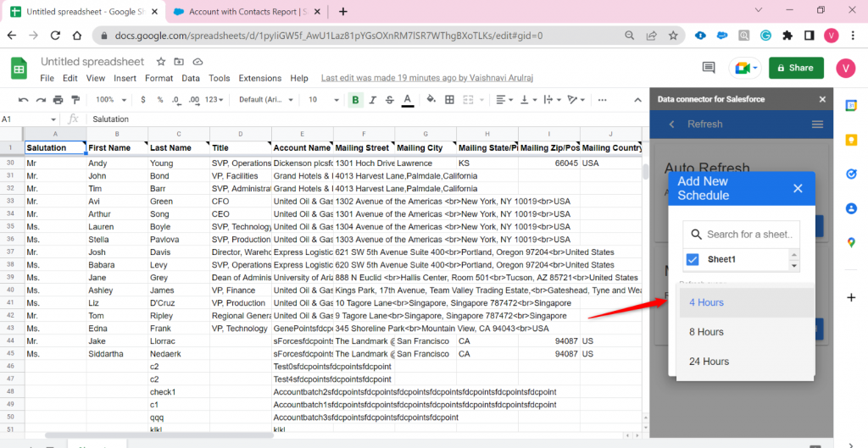This screenshot has height=448, width=868.
Task: Print the spreadsheet via printer icon
Action: tap(58, 100)
